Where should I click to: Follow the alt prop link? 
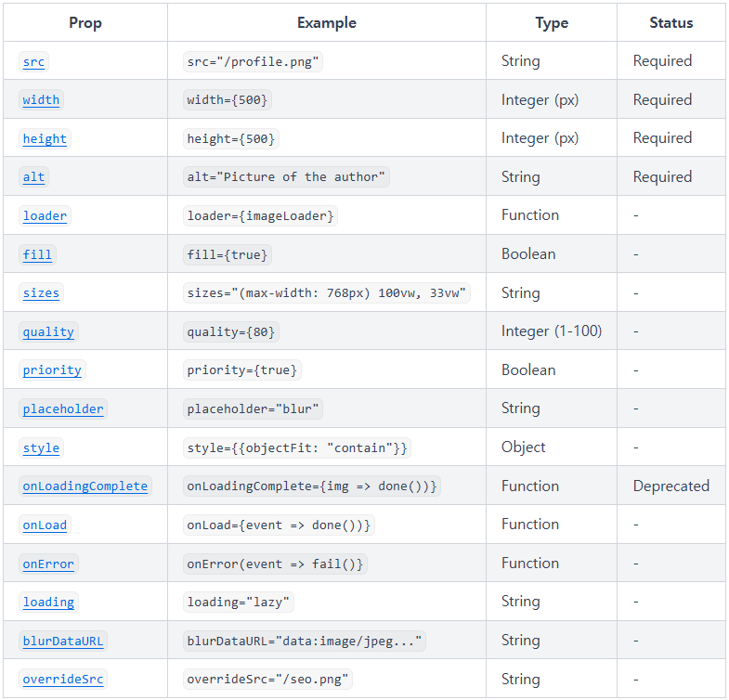coord(33,177)
